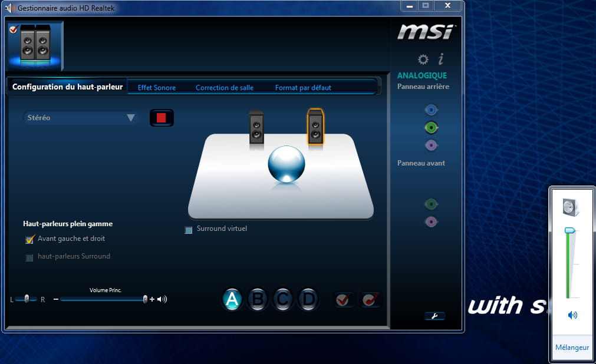Image resolution: width=596 pixels, height=364 pixels.
Task: Mute sound in the volume popup
Action: coord(572,315)
